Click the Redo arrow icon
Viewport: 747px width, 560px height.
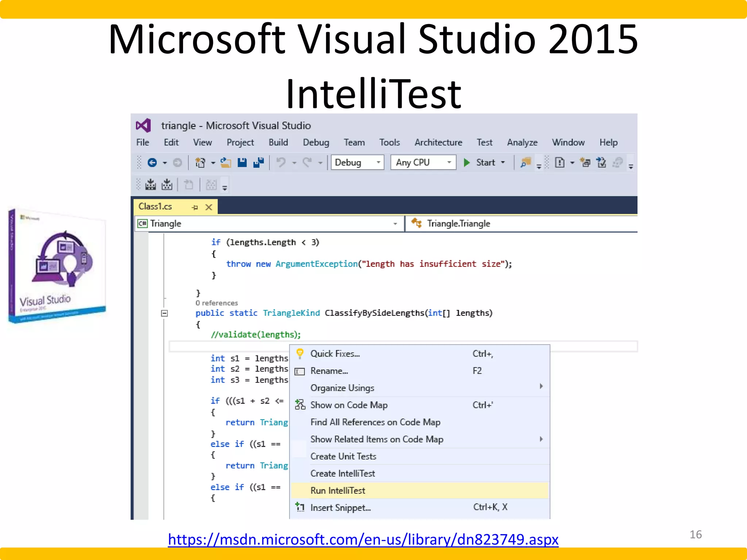click(307, 162)
